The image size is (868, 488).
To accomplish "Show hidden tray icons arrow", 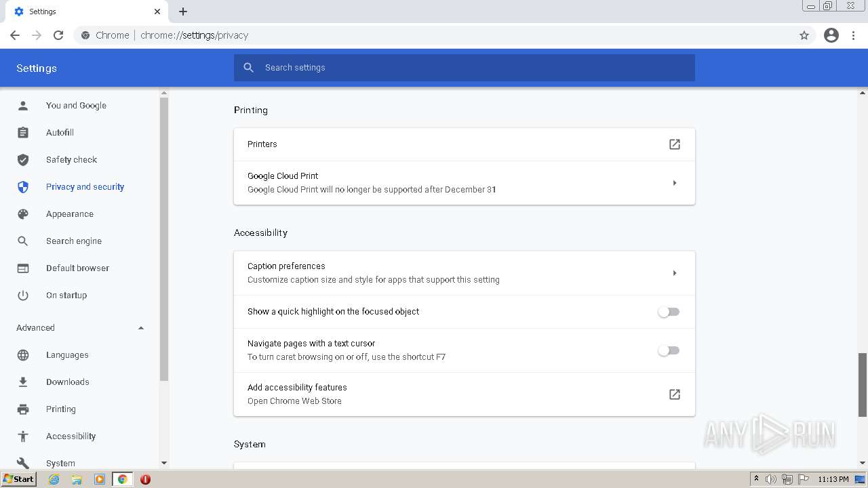I will [x=756, y=479].
